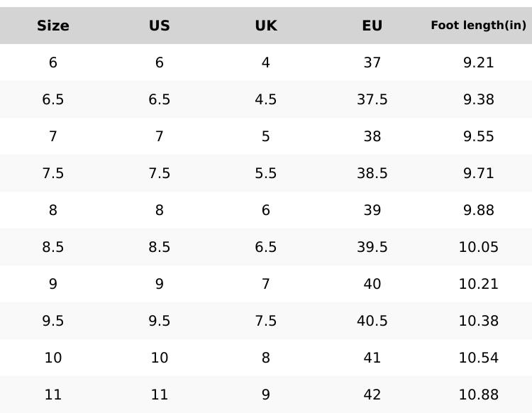Select the EU 38 cell

(372, 136)
